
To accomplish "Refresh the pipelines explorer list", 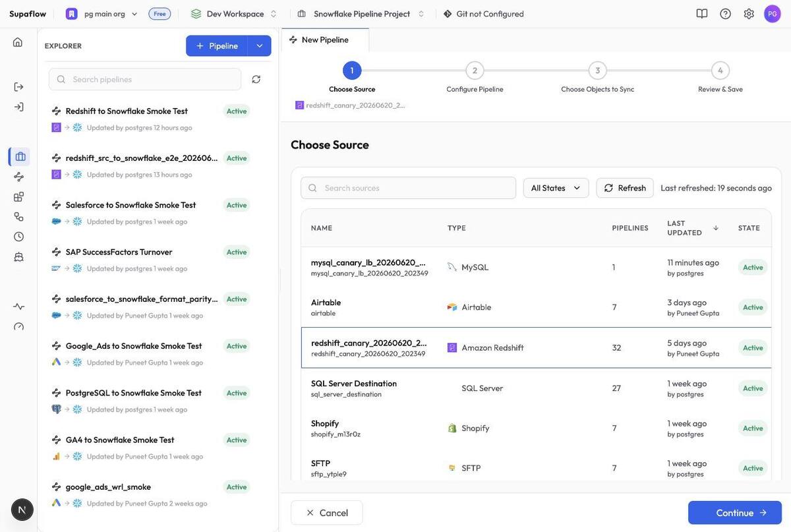I will coord(256,79).
